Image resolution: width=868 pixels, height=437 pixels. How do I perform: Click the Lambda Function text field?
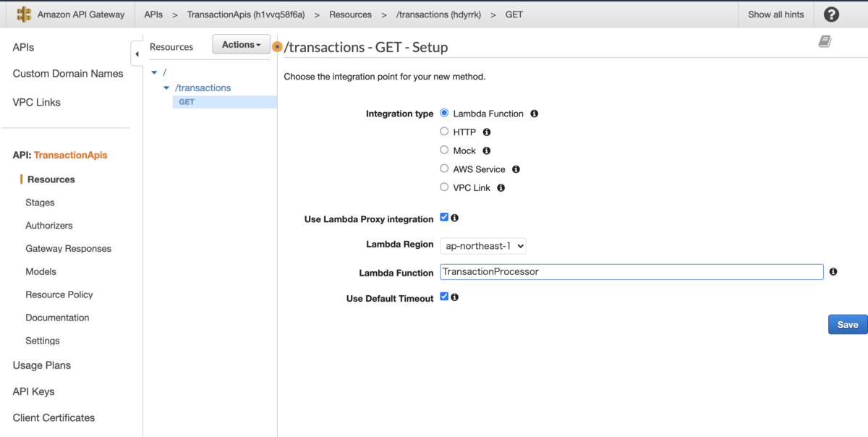point(631,272)
